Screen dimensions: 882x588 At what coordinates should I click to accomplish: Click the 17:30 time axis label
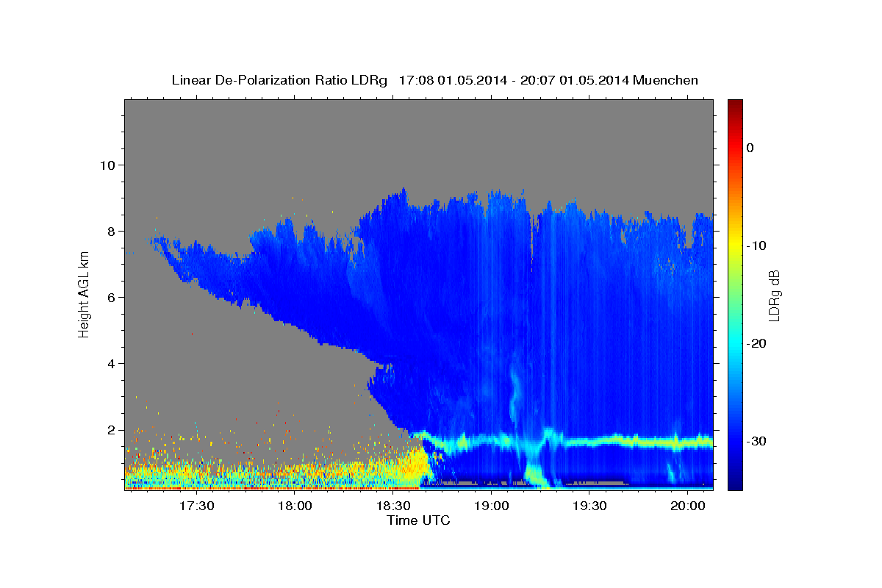click(x=196, y=506)
